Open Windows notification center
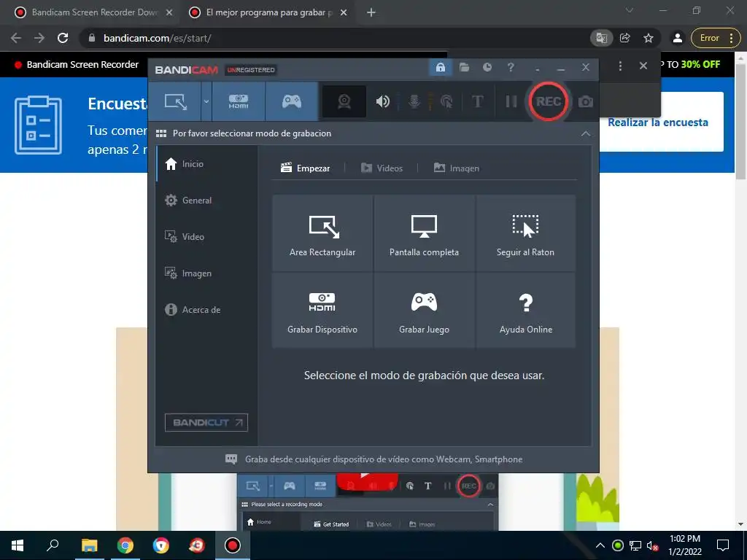Viewport: 747px width, 560px height. [x=723, y=545]
